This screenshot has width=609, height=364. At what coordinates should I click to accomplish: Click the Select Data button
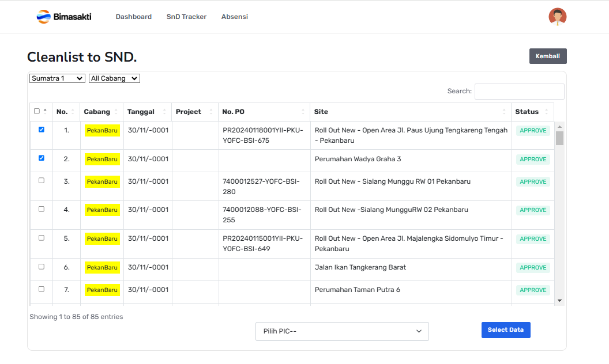(x=505, y=329)
